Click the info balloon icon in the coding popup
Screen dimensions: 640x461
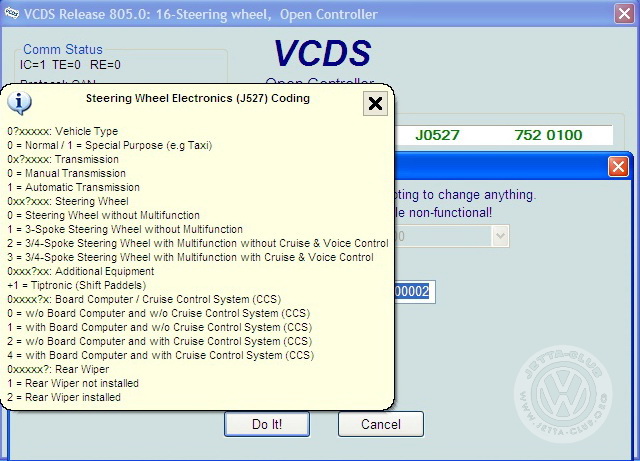(x=19, y=102)
